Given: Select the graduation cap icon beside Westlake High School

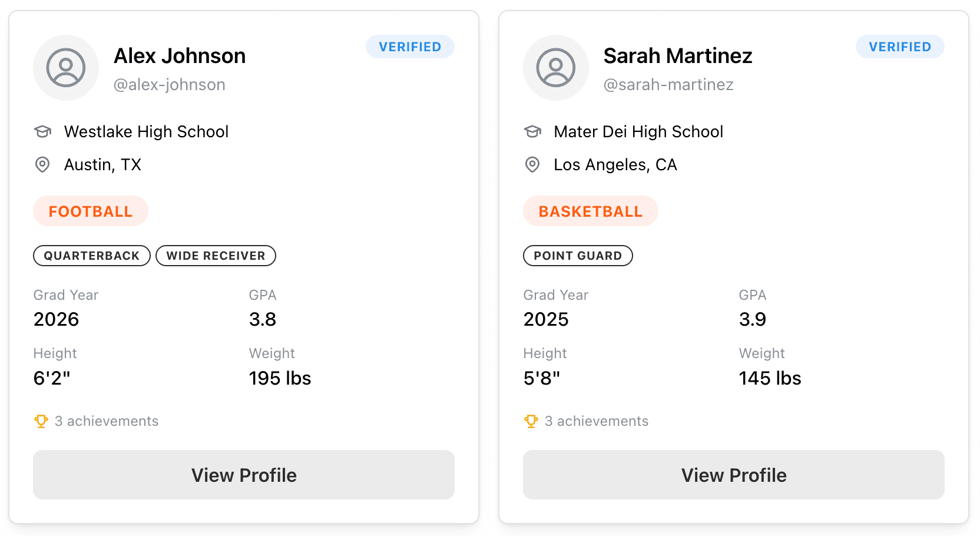Looking at the screenshot, I should 42,131.
